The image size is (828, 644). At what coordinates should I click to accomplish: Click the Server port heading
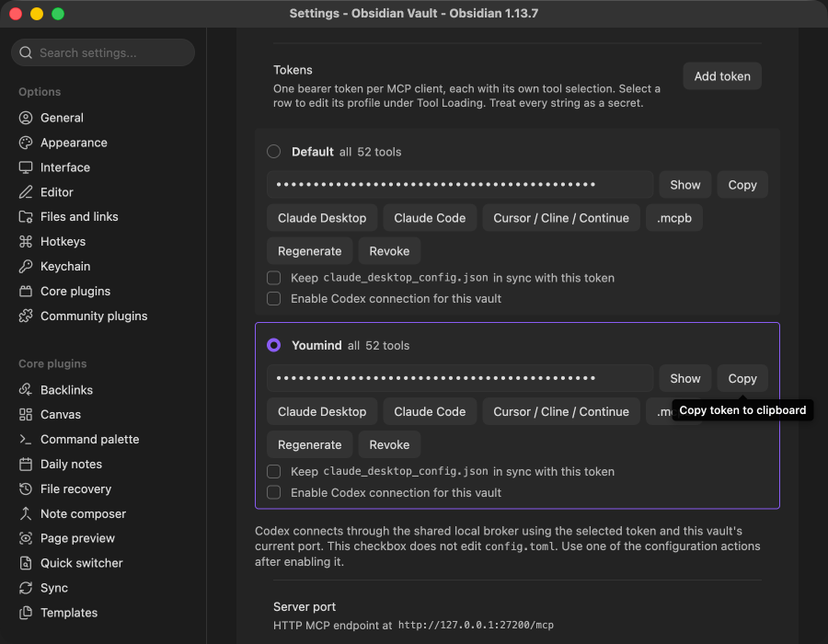click(x=305, y=607)
